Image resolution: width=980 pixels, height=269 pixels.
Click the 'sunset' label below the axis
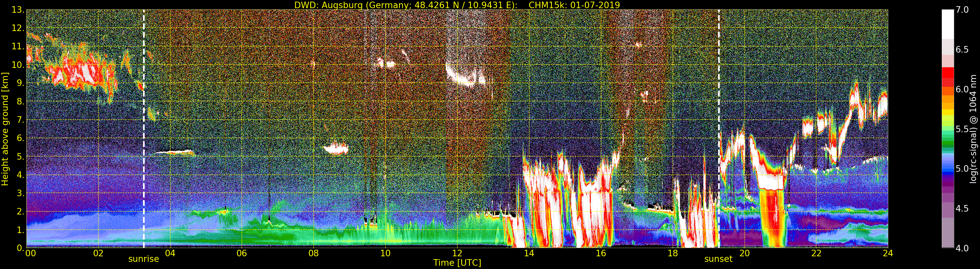click(718, 259)
